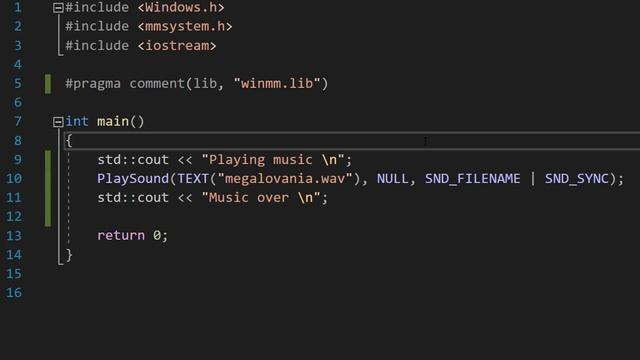Click on "megalovania.wav" filename string

pos(285,178)
